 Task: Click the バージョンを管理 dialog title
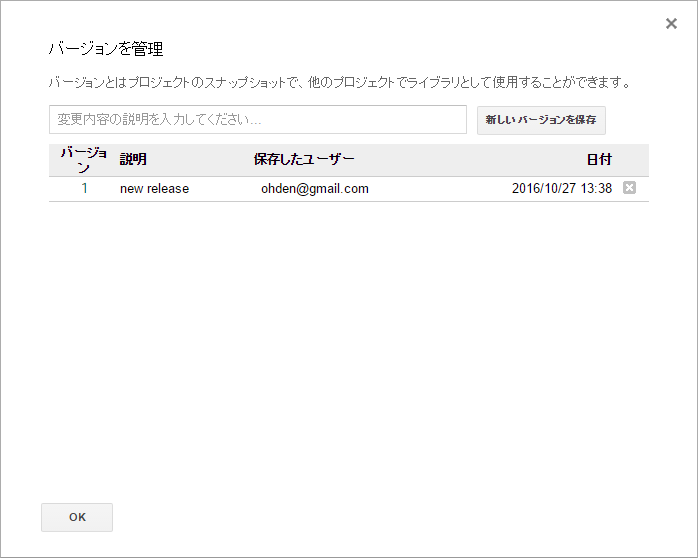(106, 48)
